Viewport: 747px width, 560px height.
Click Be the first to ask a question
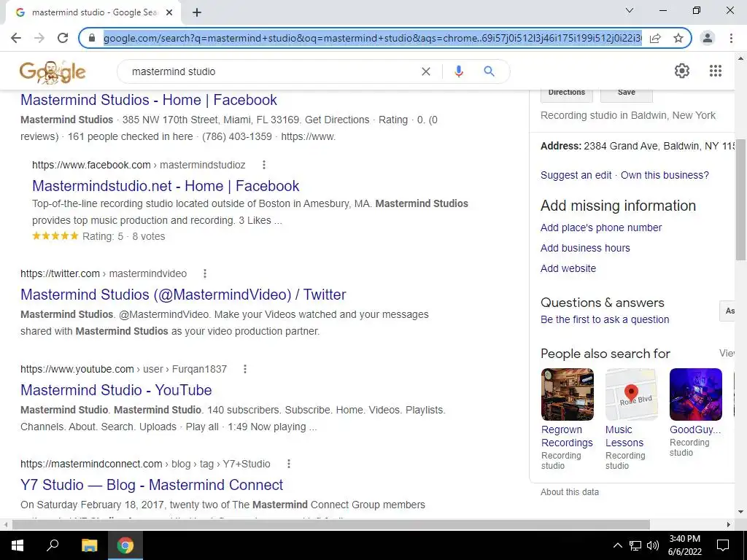click(605, 319)
